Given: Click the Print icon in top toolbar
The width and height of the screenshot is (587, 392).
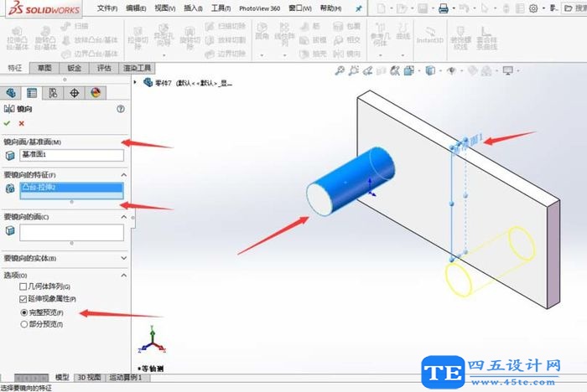Looking at the screenshot, I should pyautogui.click(x=444, y=8).
